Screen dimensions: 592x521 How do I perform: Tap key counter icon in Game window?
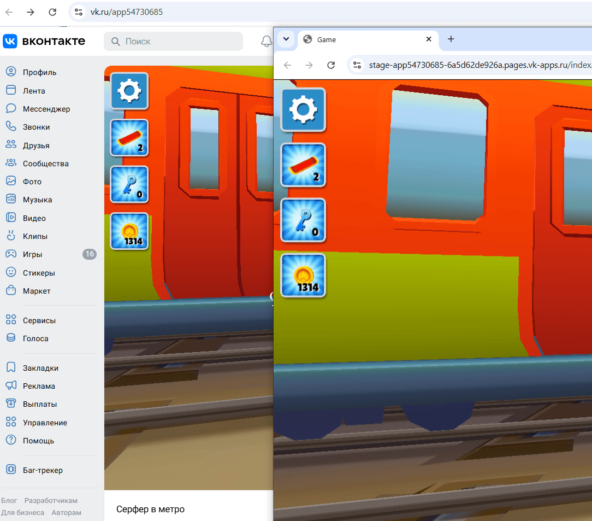[303, 220]
